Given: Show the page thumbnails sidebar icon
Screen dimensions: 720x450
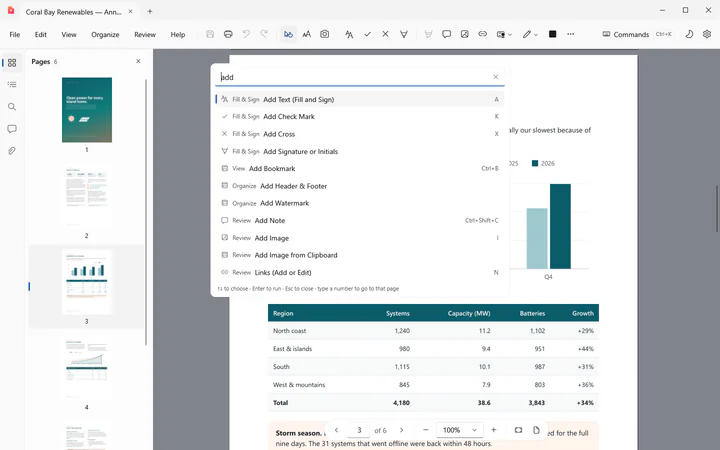Looking at the screenshot, I should 12,62.
